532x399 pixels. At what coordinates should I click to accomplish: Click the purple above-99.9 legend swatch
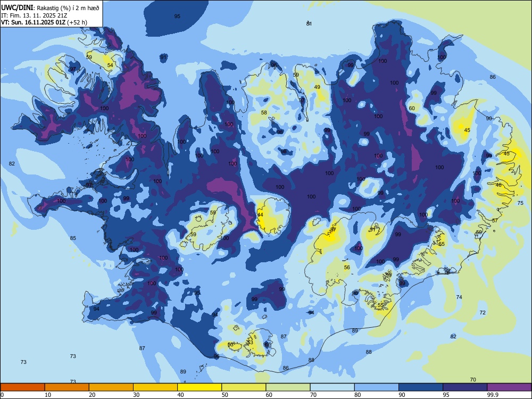[509, 387]
